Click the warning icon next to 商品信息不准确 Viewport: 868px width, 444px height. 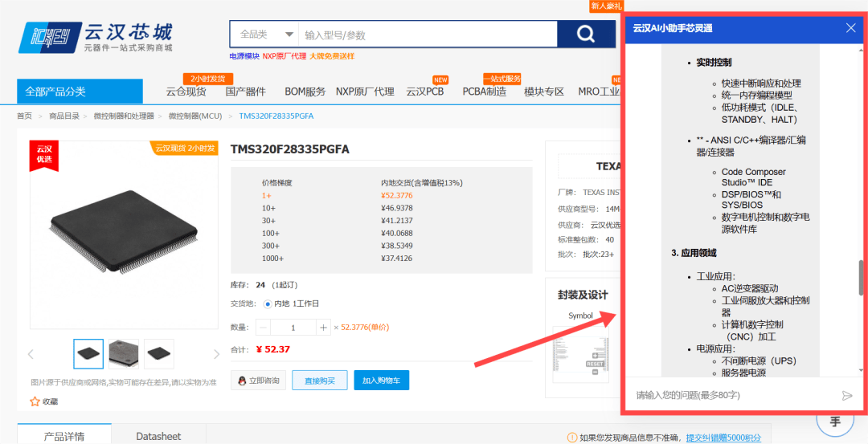[x=573, y=438]
